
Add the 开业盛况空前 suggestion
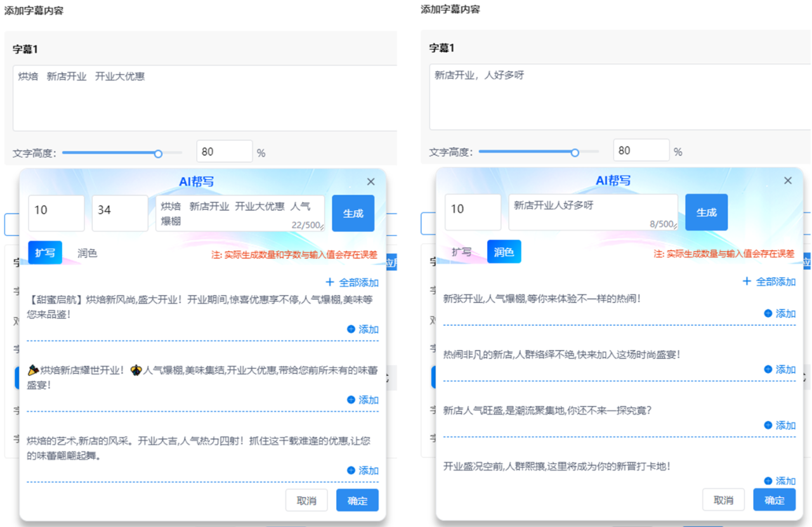coord(780,481)
